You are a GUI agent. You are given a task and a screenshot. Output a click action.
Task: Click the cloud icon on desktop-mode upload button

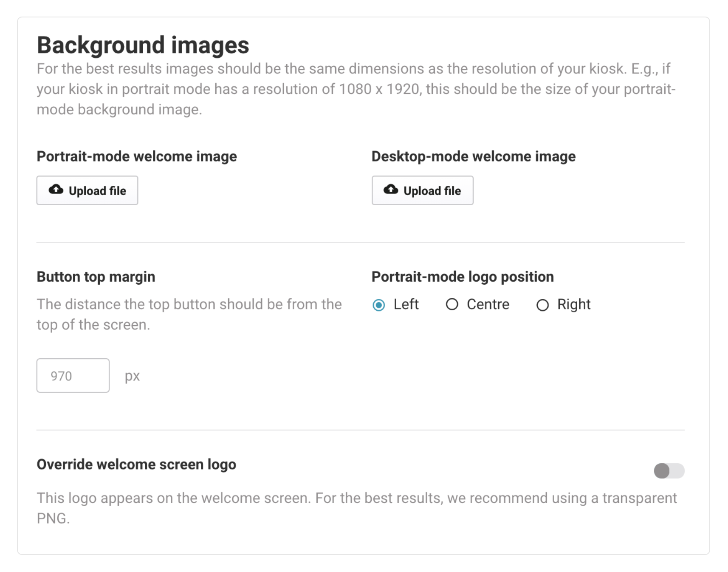(x=391, y=190)
